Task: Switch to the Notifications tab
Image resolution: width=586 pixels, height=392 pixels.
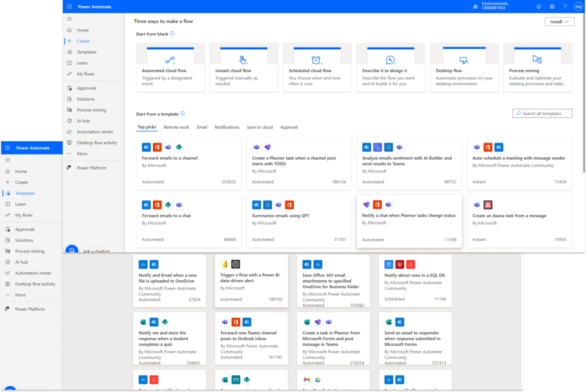Action: tap(227, 127)
